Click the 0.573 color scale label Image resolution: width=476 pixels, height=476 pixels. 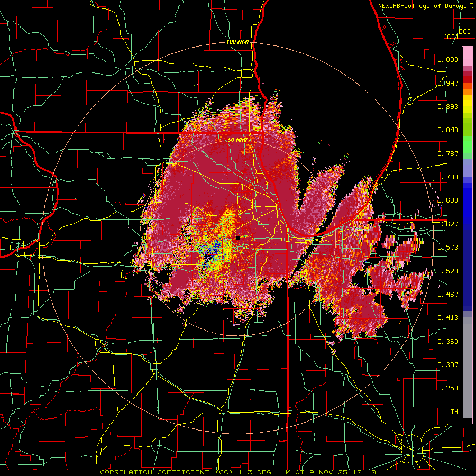point(448,248)
